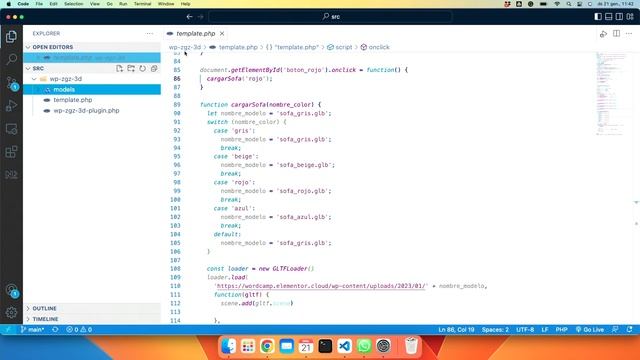Image resolution: width=640 pixels, height=360 pixels.
Task: Toggle the primary side bar layout
Action: coord(598,17)
